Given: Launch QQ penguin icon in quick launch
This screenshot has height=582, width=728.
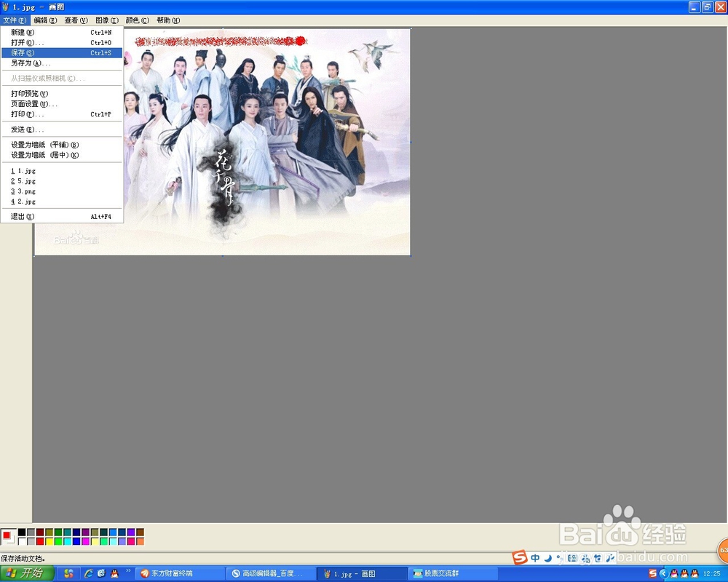Looking at the screenshot, I should coord(114,574).
